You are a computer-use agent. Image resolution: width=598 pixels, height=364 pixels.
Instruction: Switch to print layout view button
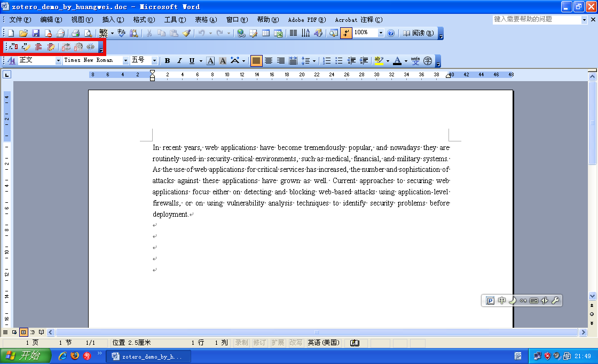[x=23, y=333]
